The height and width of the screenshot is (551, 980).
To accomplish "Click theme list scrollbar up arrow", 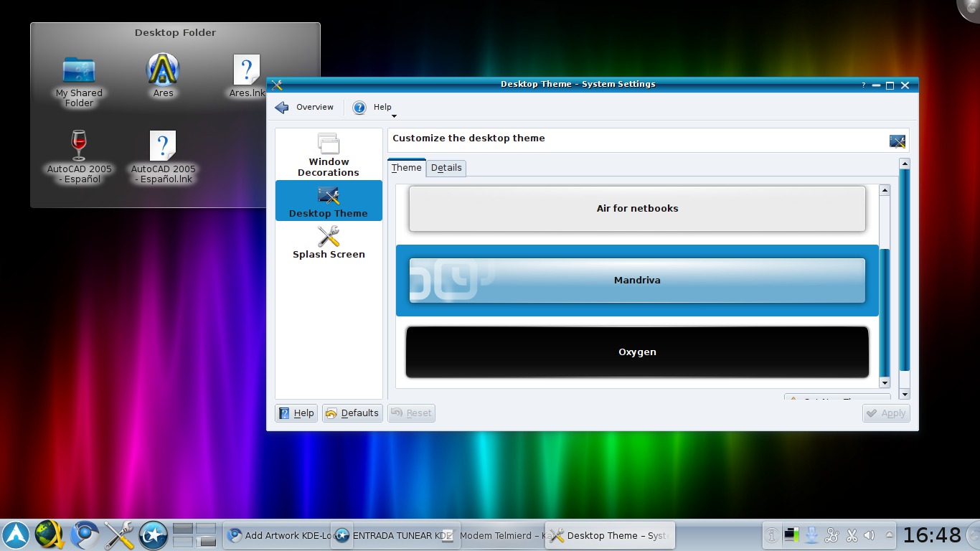I will point(885,190).
